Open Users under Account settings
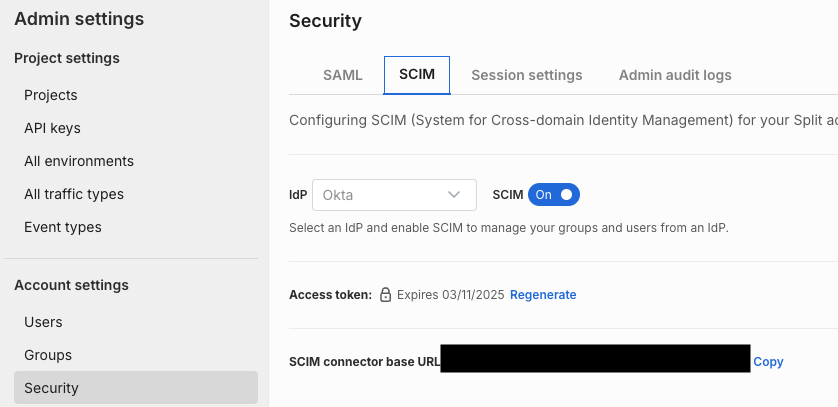Image resolution: width=838 pixels, height=407 pixels. pos(43,322)
